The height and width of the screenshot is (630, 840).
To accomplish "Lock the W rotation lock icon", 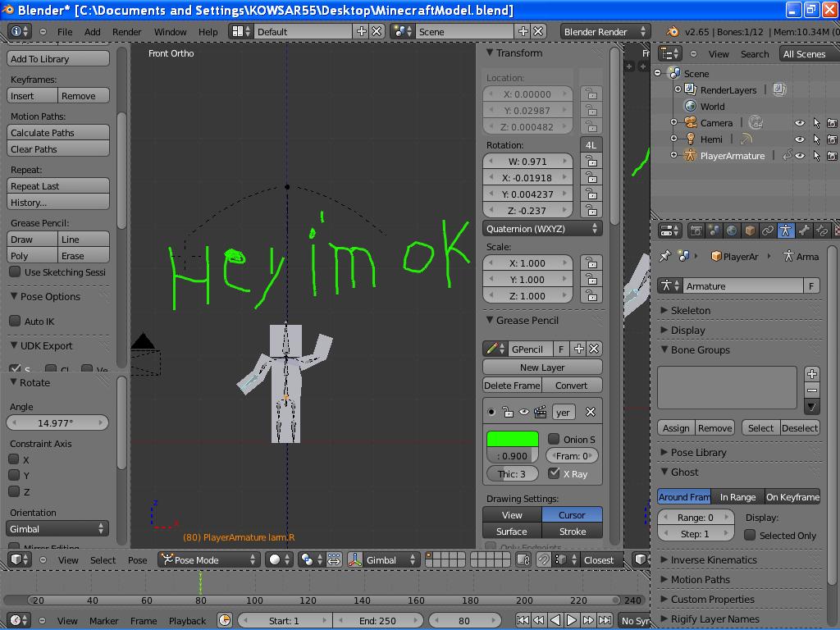I will [x=591, y=162].
